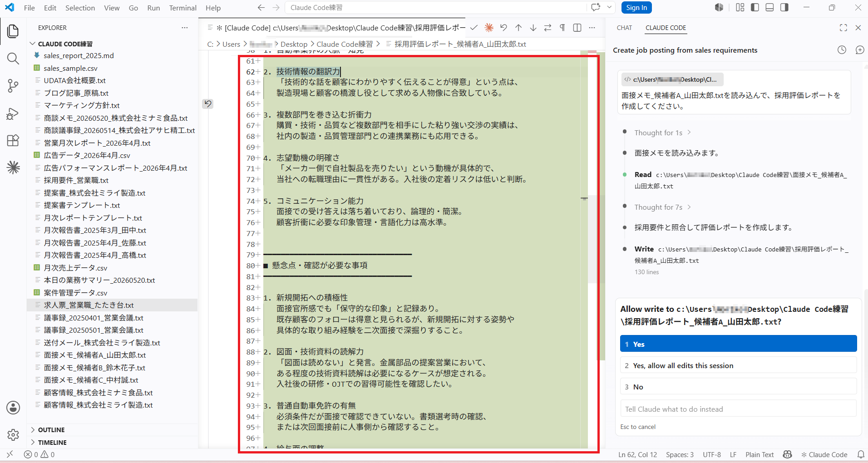Open 月次売上データ.csv file
Screen dimensions: 868x463
tap(75, 268)
